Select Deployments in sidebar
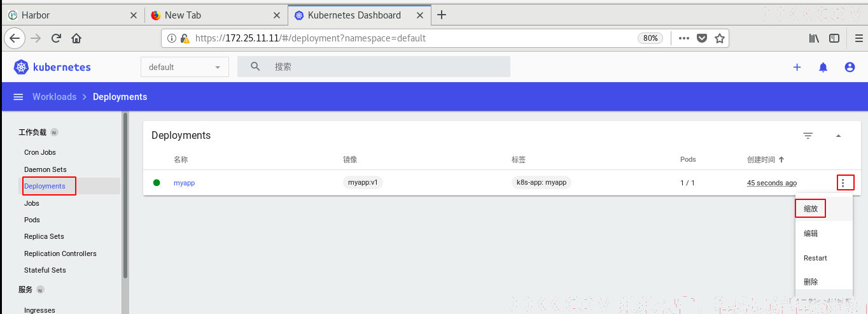 click(45, 186)
